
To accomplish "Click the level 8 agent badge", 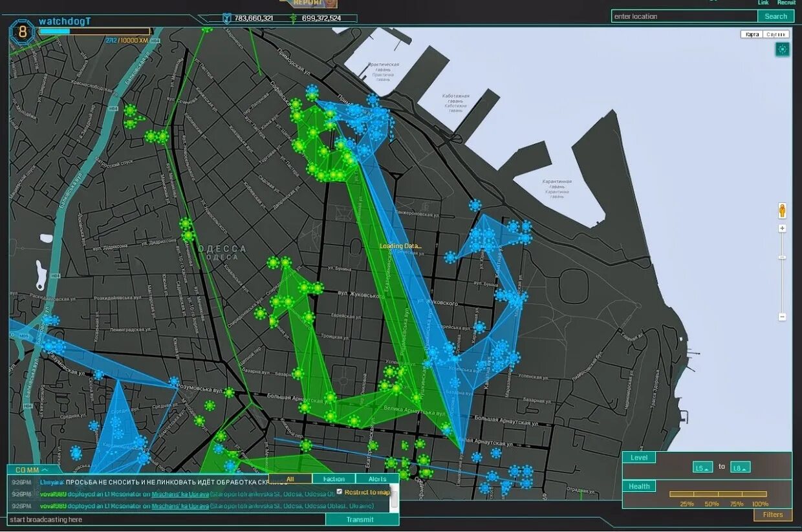I will (x=23, y=32).
